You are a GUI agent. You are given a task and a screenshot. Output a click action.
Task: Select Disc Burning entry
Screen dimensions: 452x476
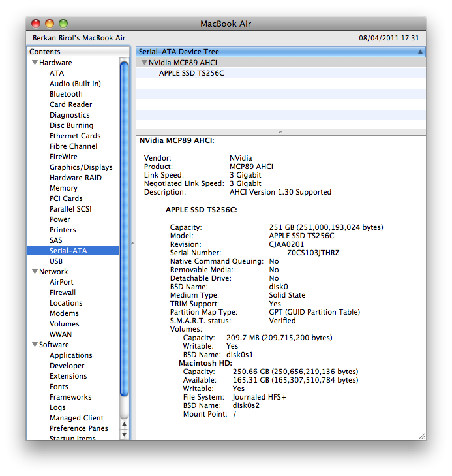tap(71, 125)
